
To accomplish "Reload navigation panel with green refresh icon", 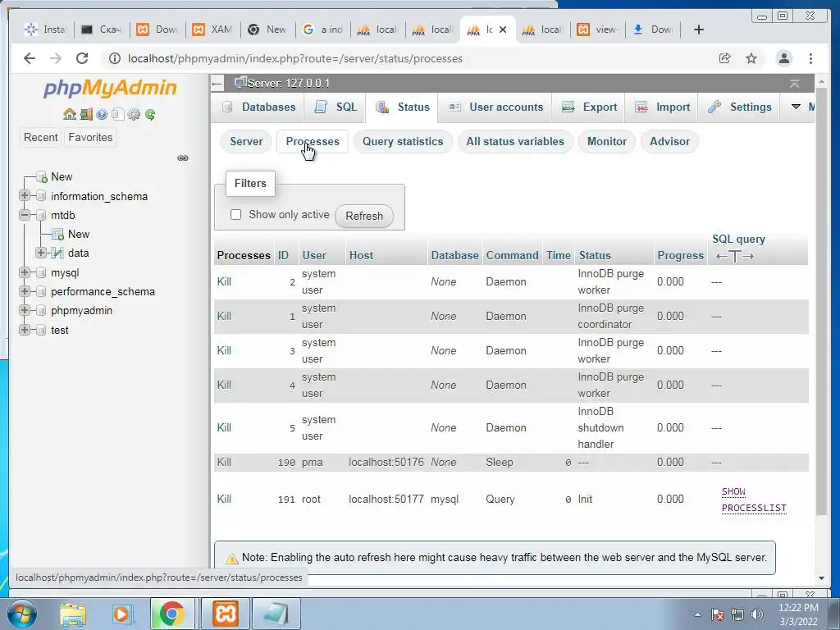I will 150,114.
